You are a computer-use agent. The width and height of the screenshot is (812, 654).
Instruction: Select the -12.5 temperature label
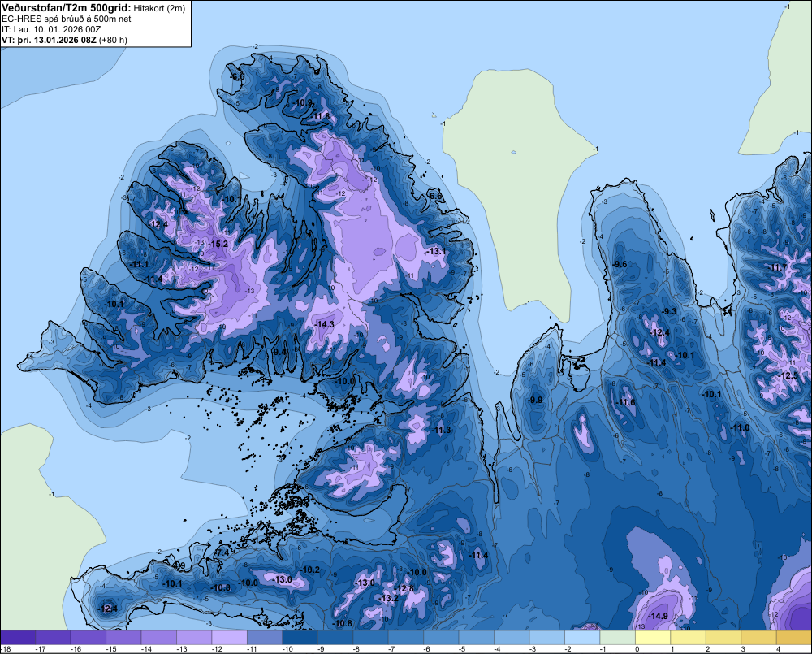(788, 375)
